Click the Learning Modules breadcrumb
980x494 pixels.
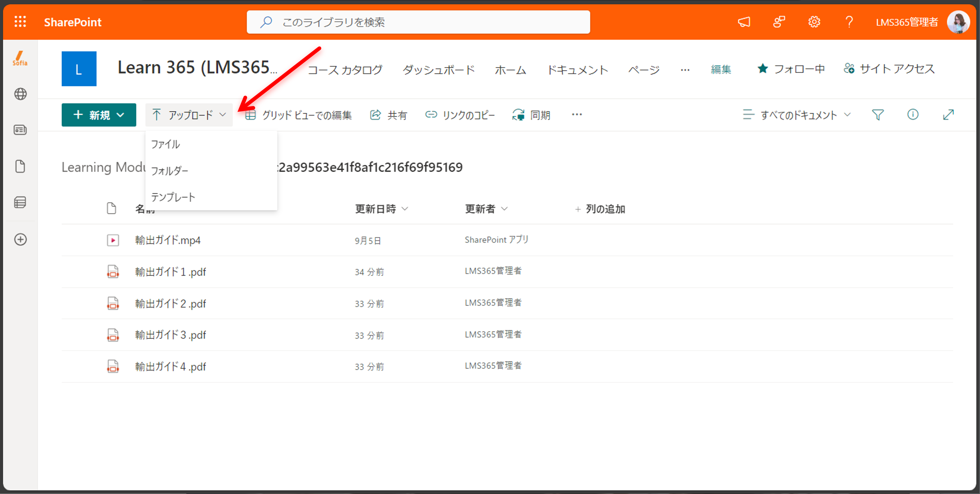[103, 167]
